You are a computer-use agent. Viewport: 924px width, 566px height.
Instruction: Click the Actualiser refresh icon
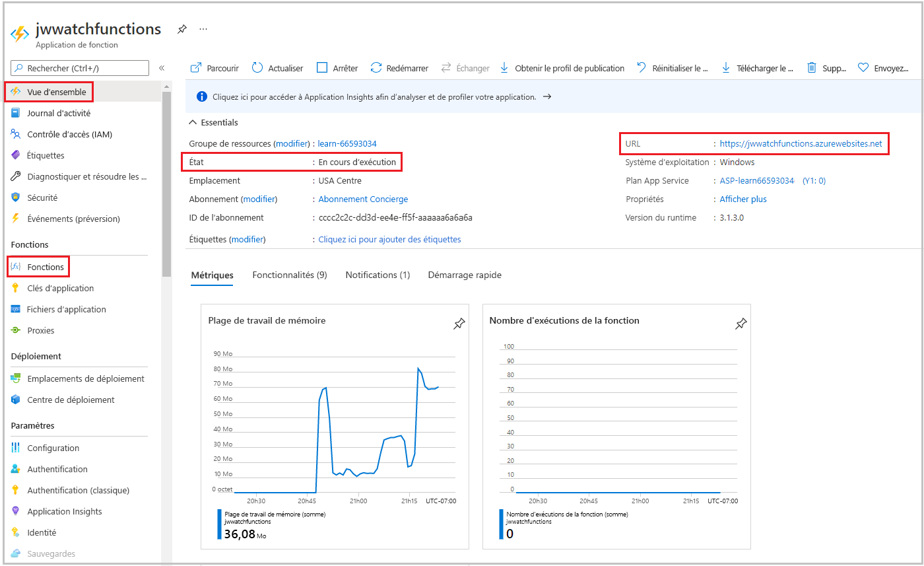257,68
